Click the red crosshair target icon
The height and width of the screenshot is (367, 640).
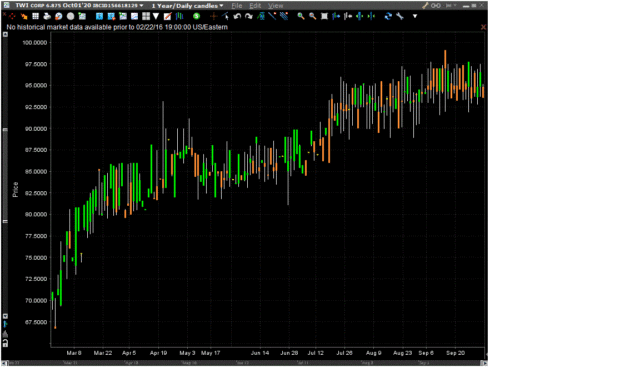pos(12,16)
